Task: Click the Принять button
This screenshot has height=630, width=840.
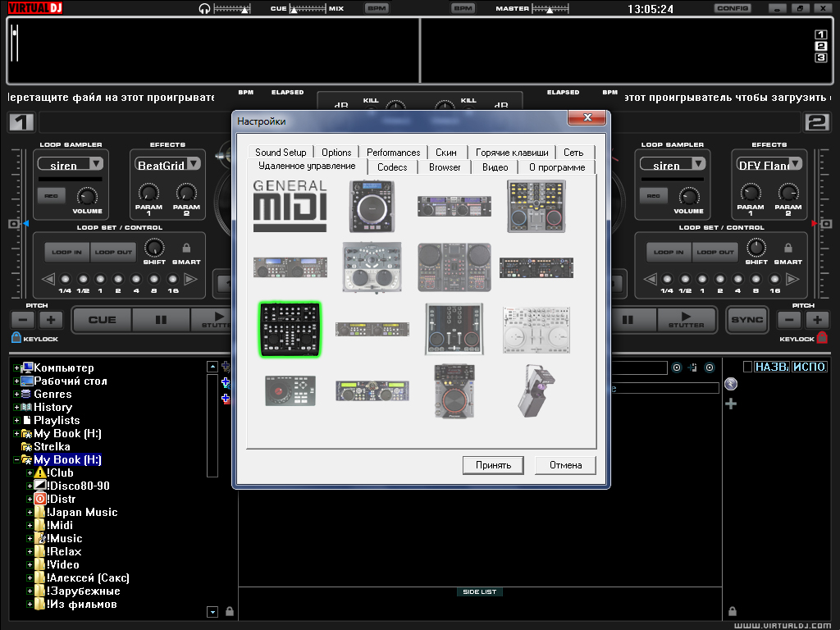Action: click(493, 465)
